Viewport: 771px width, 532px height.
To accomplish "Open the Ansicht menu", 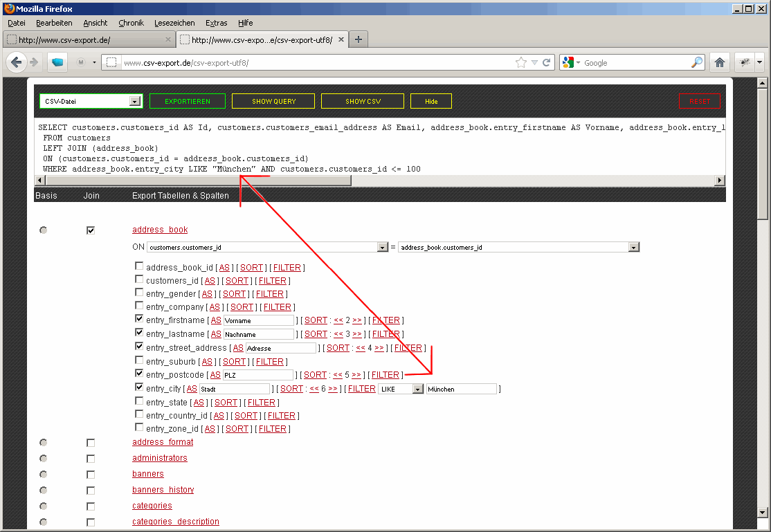I will point(96,23).
